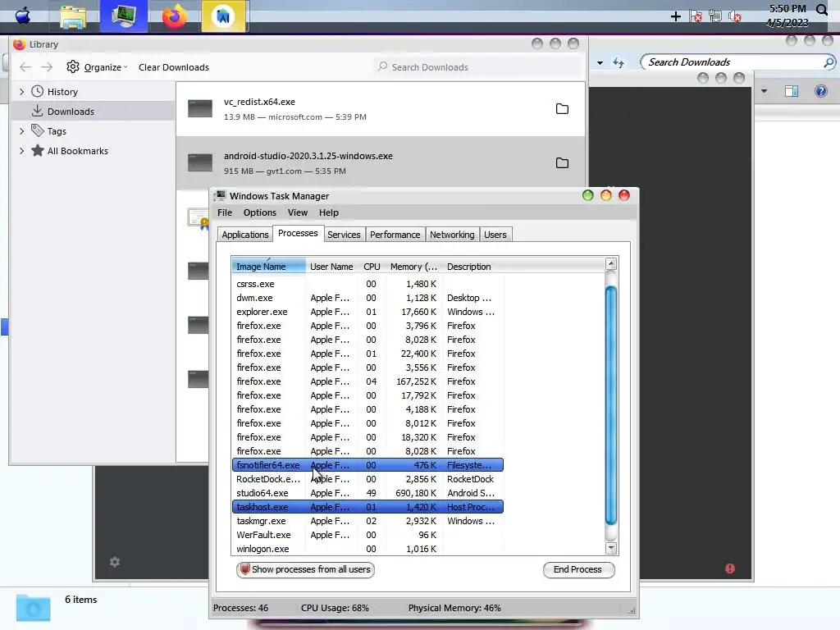The image size is (840, 630).
Task: Open the Apple logo menu
Action: point(22,16)
